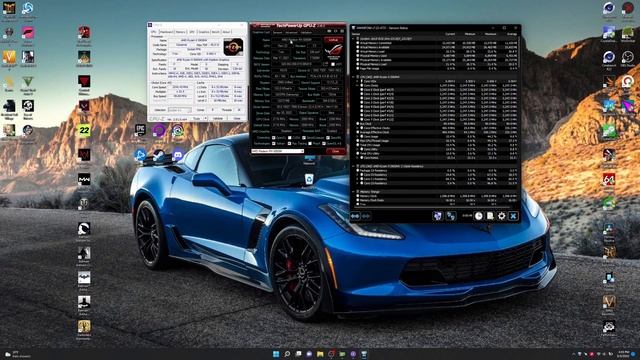The height and width of the screenshot is (360, 640).
Task: Click the red Close button in GPU-Z
Action: click(x=336, y=151)
